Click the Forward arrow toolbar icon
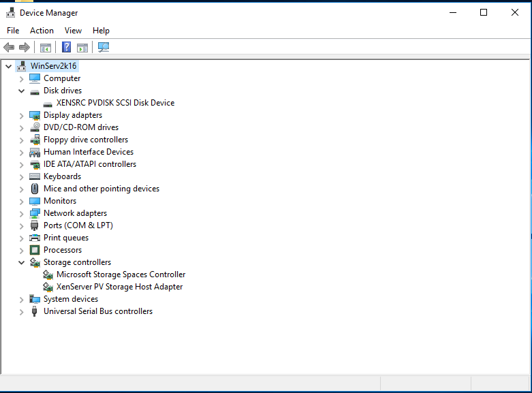Screen dimensions: 532x393 click(25, 47)
